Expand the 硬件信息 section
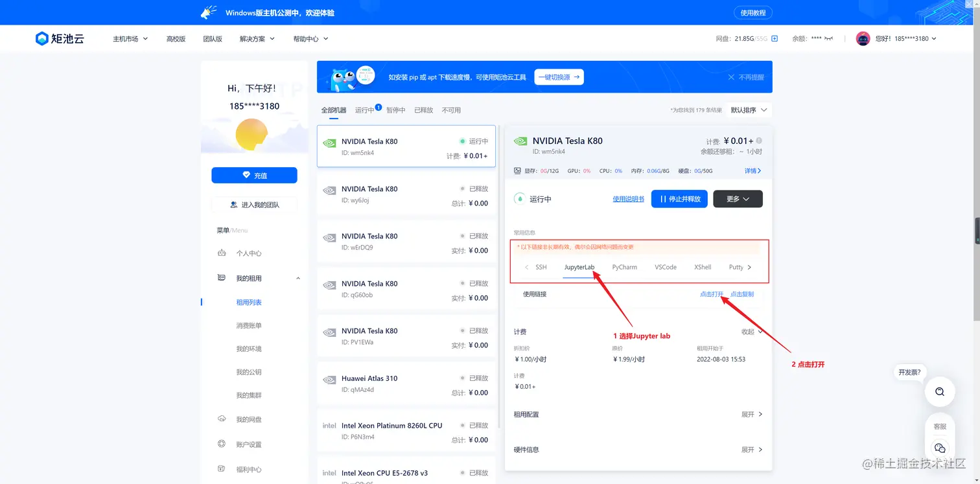Viewport: 980px width, 484px height. point(752,449)
